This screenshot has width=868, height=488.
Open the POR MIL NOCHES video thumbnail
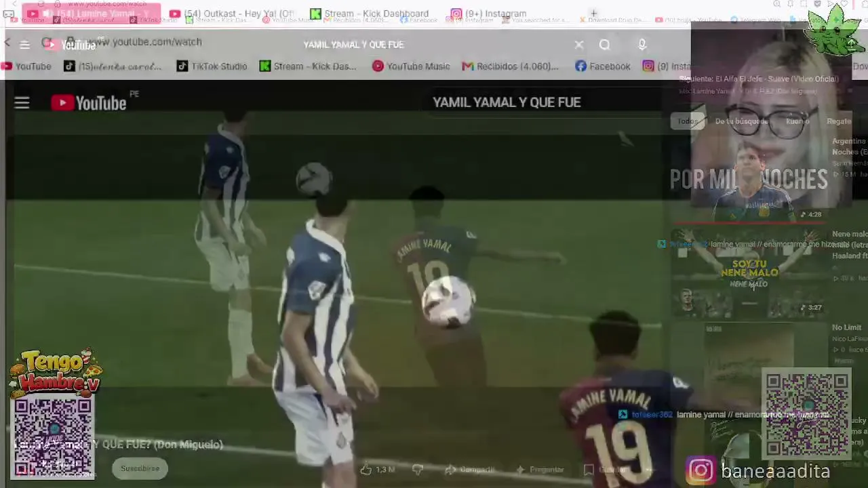(x=749, y=179)
